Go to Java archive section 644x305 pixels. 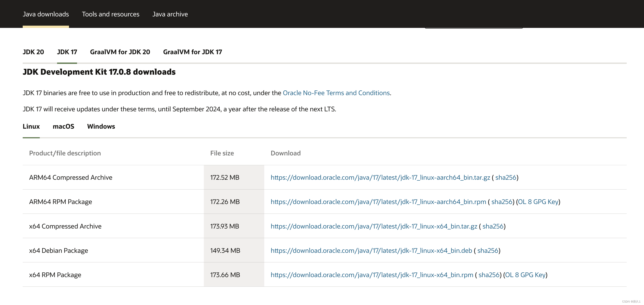pos(170,14)
